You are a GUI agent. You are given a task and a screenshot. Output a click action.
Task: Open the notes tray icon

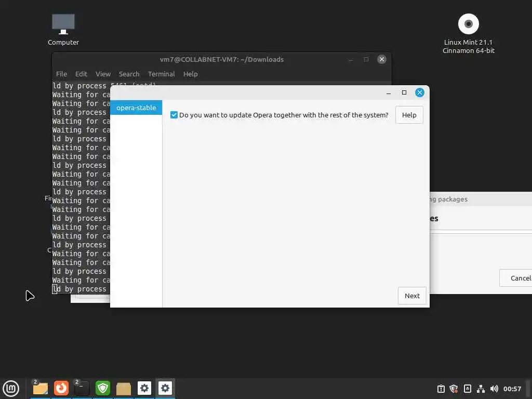pyautogui.click(x=467, y=389)
